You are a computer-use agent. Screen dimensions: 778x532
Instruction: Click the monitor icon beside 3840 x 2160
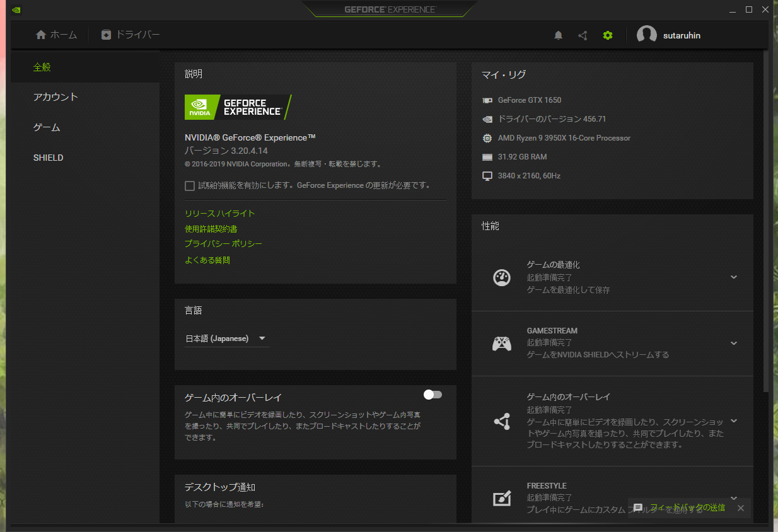click(x=487, y=176)
